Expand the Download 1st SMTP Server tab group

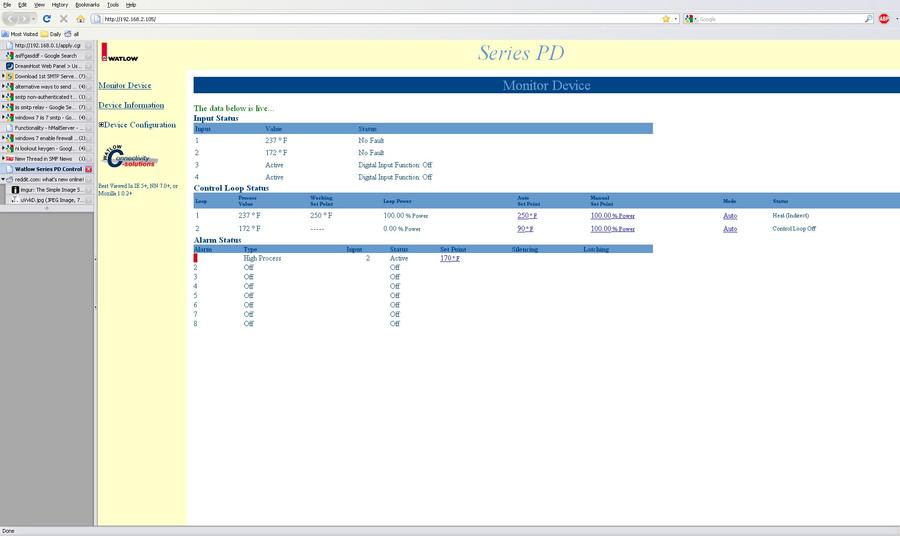coord(3,76)
